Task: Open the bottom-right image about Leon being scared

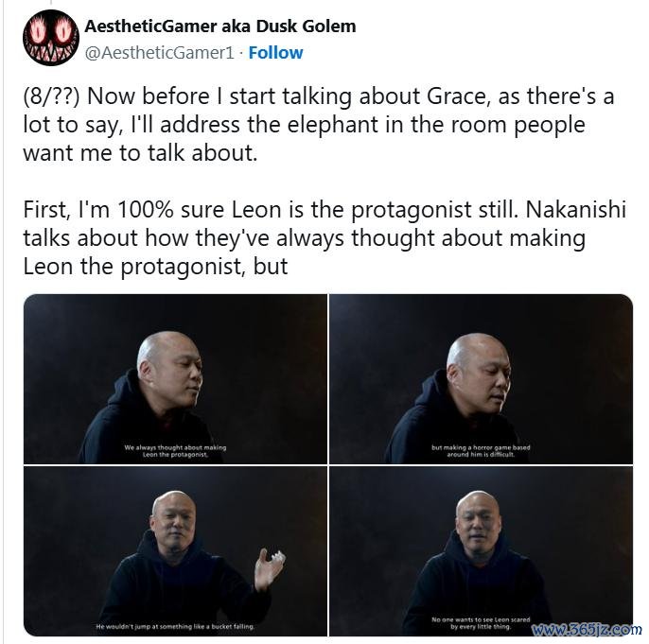Action: point(481,551)
